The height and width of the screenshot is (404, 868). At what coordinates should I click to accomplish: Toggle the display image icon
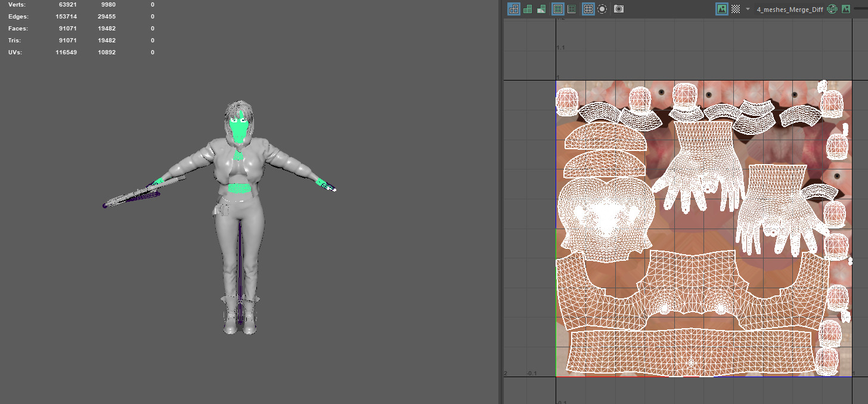722,9
